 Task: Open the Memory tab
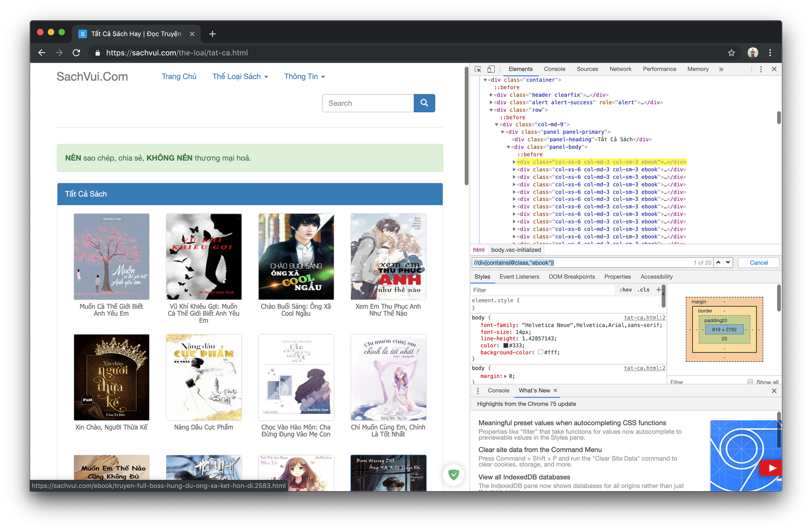[x=698, y=69]
